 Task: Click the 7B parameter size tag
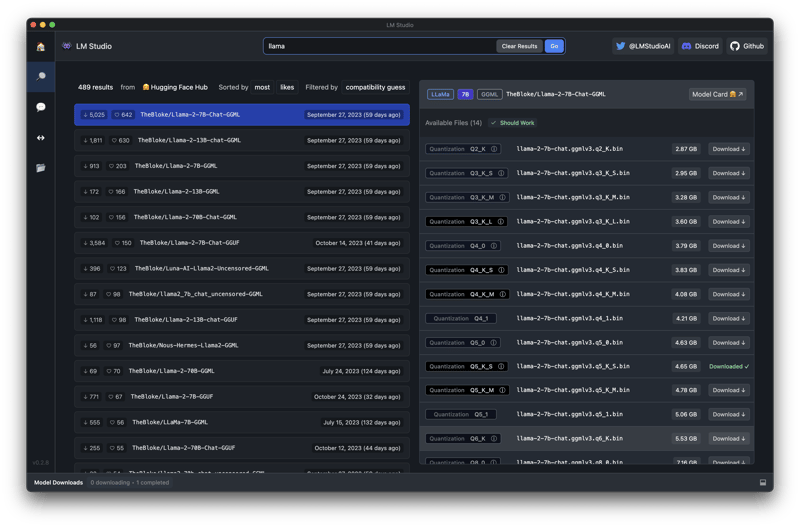point(465,94)
